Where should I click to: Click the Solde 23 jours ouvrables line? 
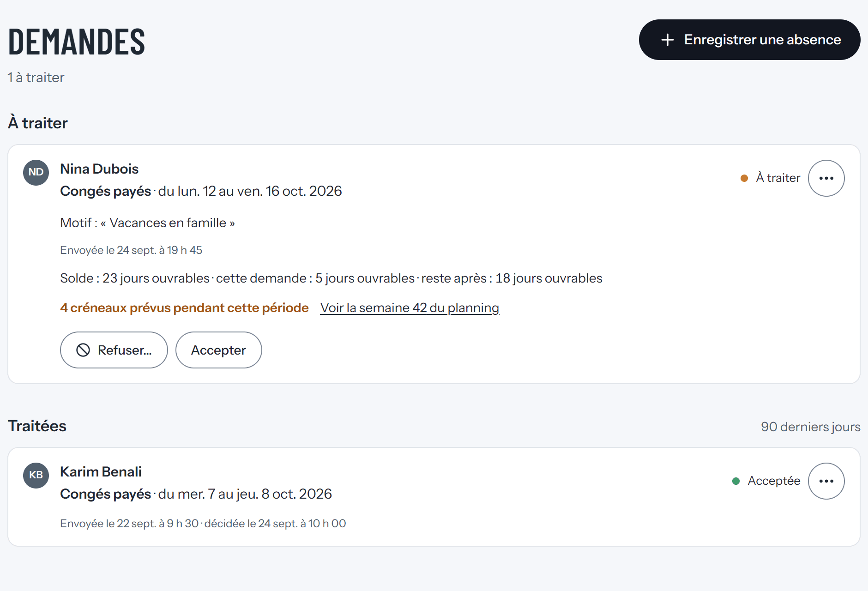click(x=331, y=278)
